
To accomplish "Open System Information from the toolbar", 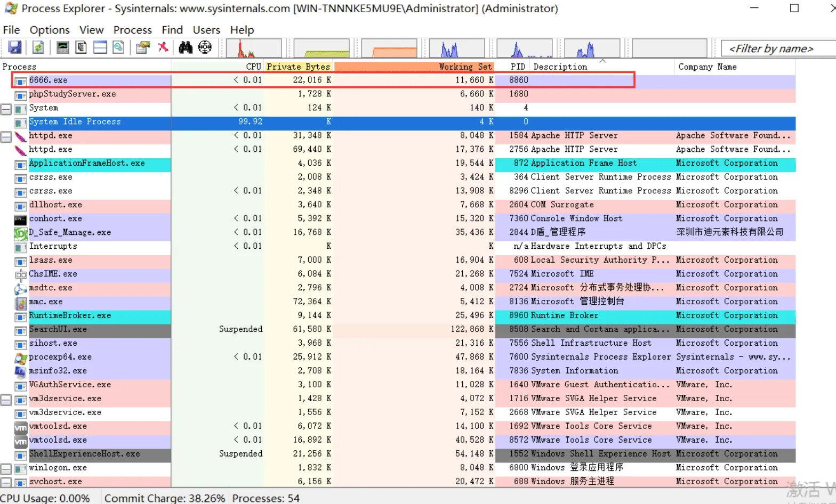I will [63, 47].
